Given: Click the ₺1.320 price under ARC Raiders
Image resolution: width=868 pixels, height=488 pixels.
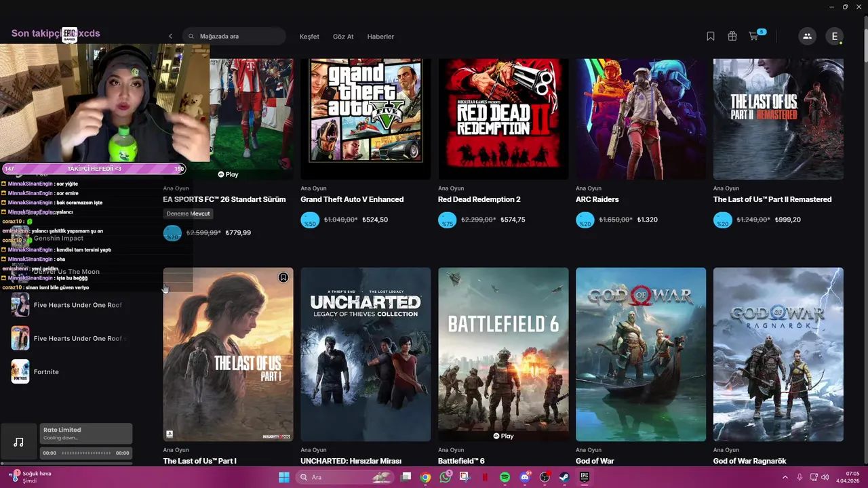Looking at the screenshot, I should click(648, 220).
